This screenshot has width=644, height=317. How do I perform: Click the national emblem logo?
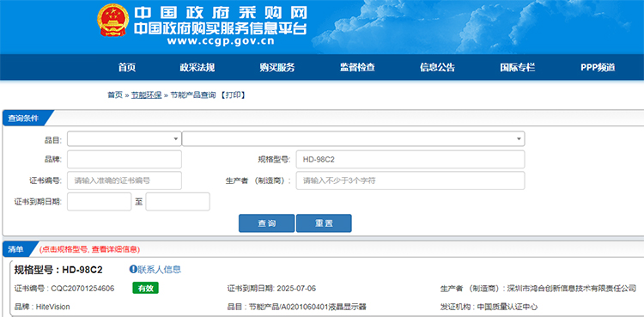(x=112, y=20)
